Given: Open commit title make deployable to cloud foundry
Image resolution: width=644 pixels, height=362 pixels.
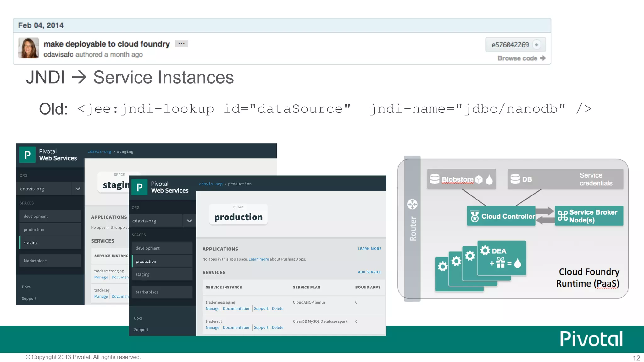Looking at the screenshot, I should [107, 44].
